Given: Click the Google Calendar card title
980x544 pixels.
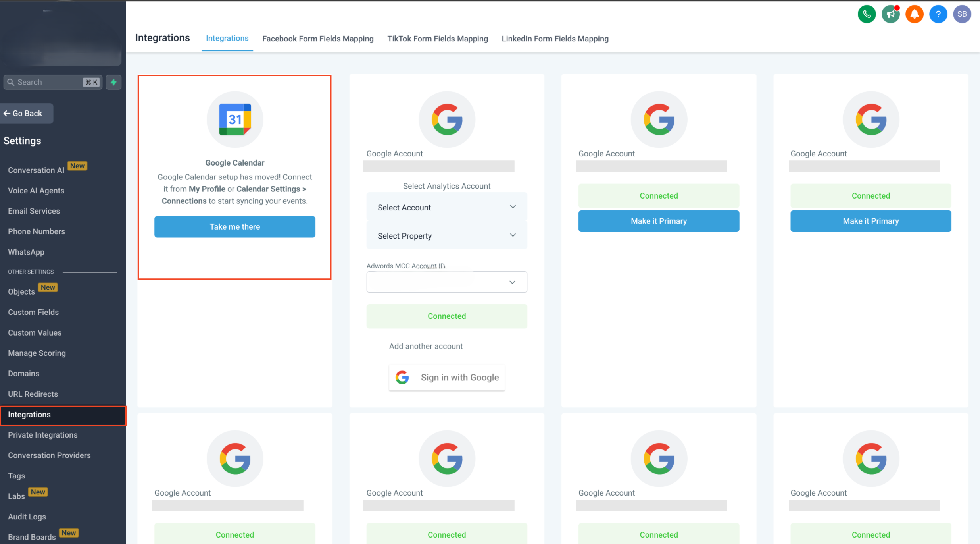Looking at the screenshot, I should [235, 163].
